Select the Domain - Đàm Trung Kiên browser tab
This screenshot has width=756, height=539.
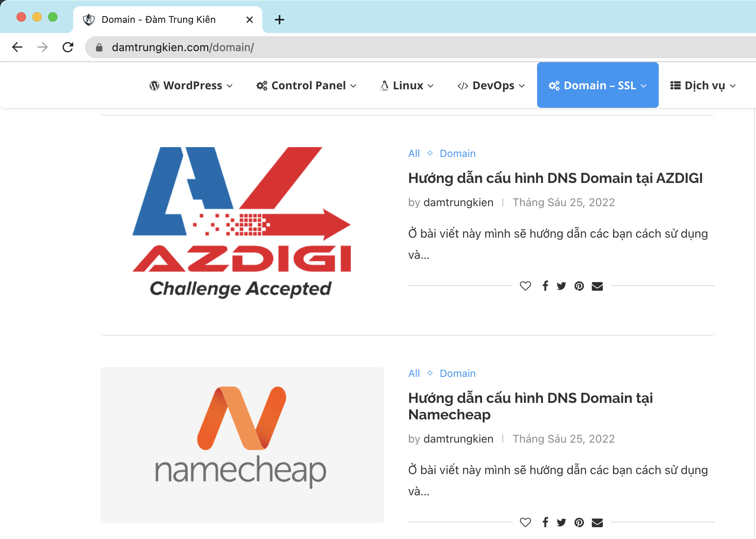tap(168, 20)
